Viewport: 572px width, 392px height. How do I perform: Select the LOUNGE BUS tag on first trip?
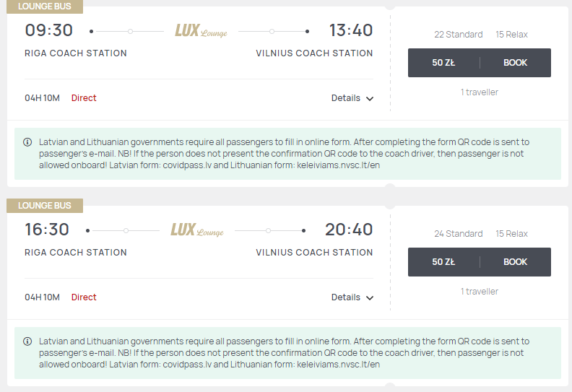pos(45,6)
